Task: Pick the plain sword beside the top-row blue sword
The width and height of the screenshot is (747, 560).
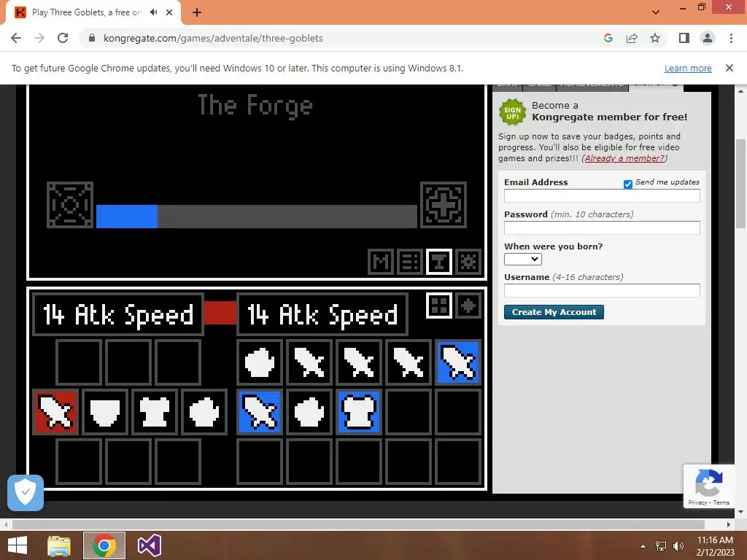Action: pyautogui.click(x=409, y=362)
